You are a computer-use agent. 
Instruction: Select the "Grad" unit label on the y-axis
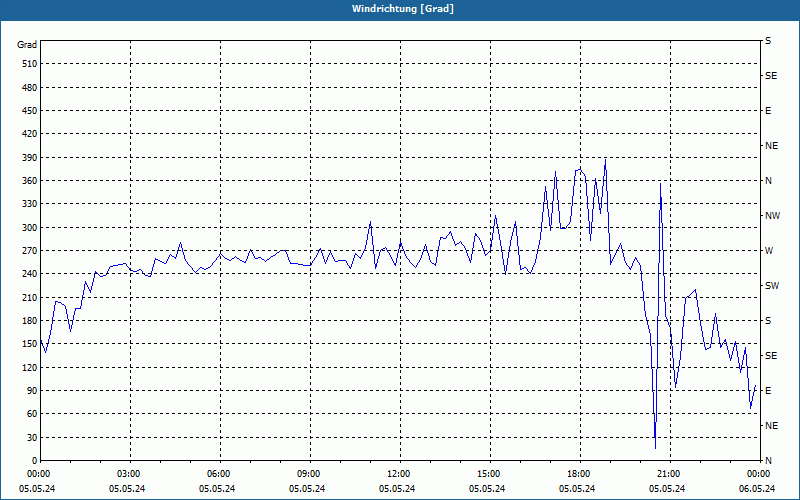27,45
